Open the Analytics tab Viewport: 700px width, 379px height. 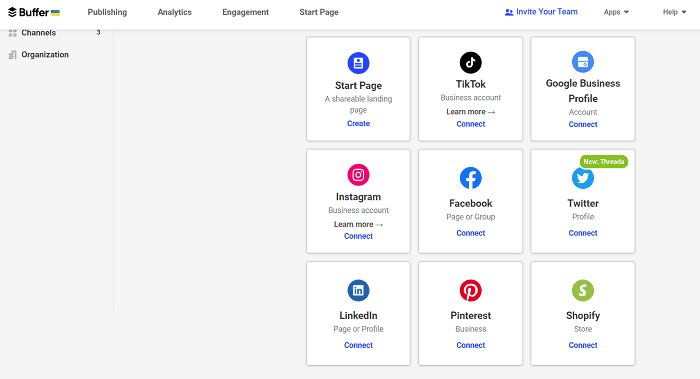coord(175,12)
